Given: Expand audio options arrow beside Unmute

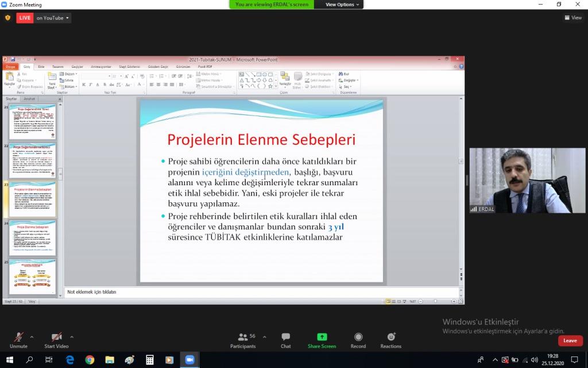Looking at the screenshot, I should coord(32,336).
